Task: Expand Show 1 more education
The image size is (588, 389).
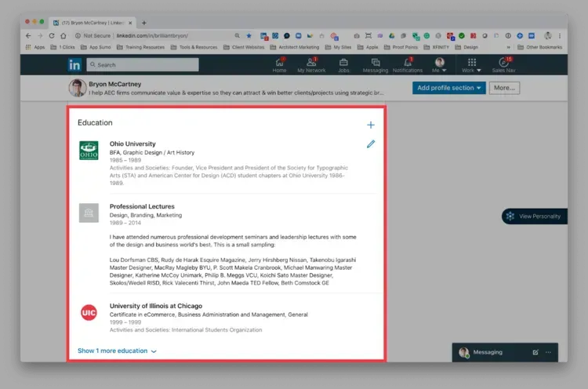Action: [117, 351]
